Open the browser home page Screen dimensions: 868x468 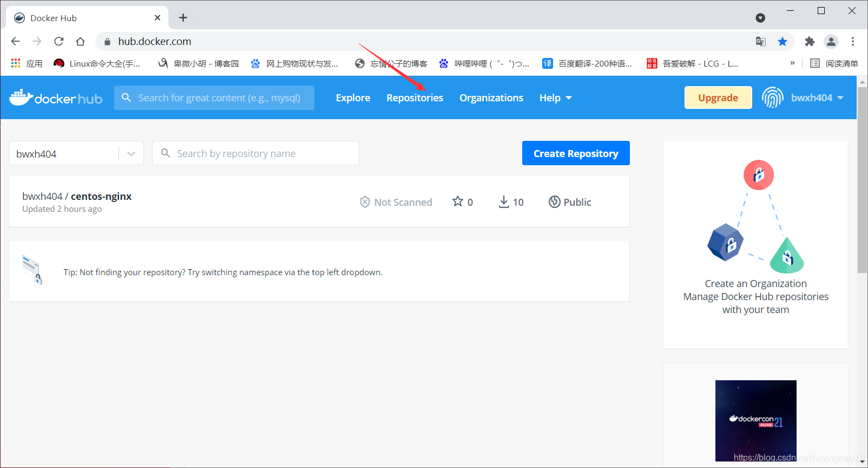click(80, 41)
